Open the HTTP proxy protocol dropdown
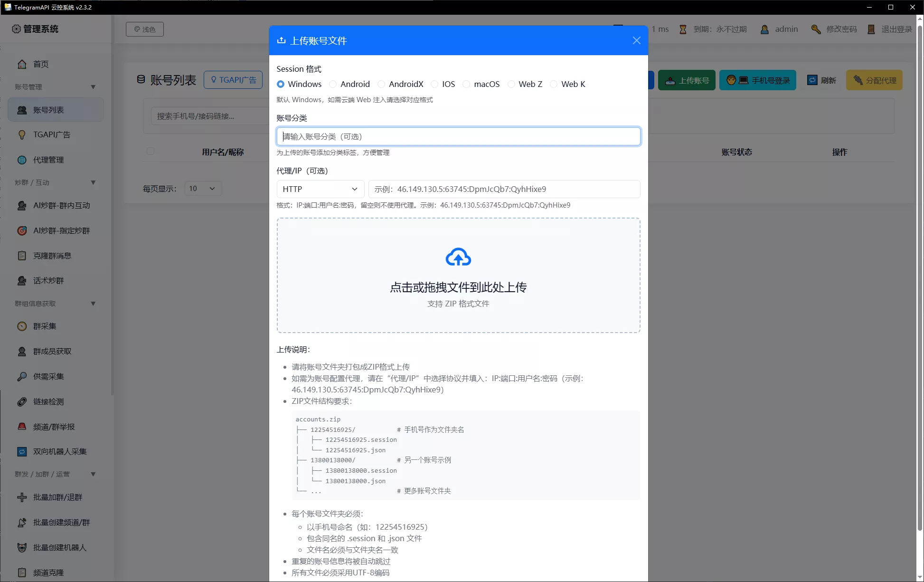This screenshot has height=582, width=924. [320, 189]
